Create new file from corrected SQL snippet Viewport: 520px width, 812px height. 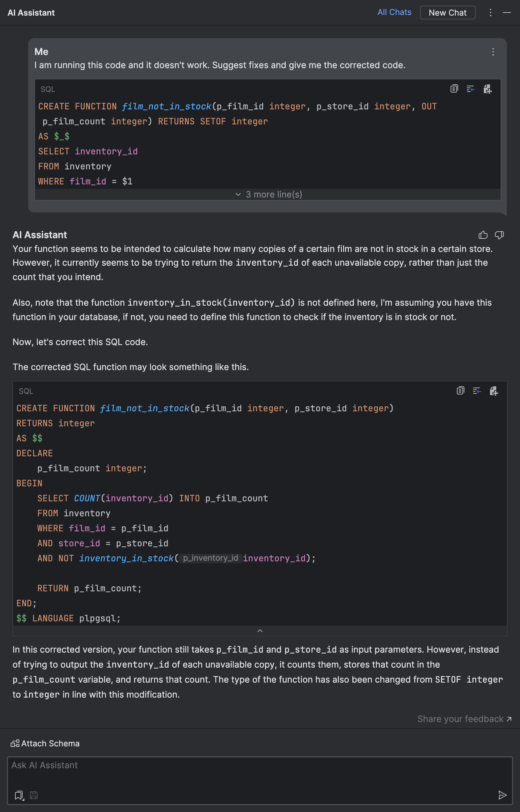pos(494,391)
